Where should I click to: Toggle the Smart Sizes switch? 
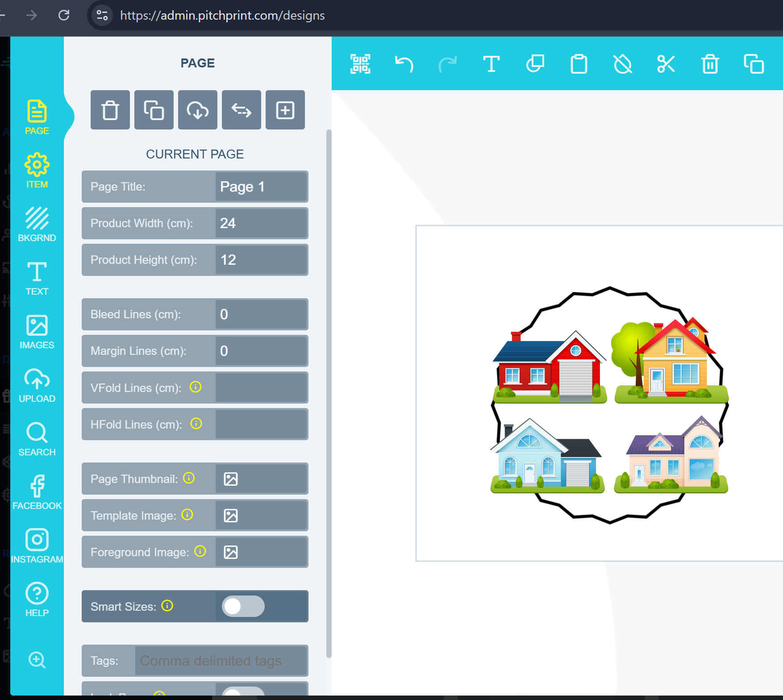click(243, 606)
